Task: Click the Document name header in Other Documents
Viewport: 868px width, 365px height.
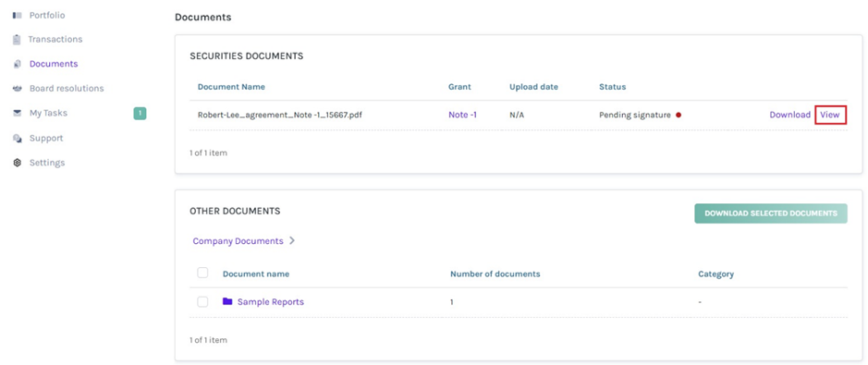Action: (x=256, y=274)
